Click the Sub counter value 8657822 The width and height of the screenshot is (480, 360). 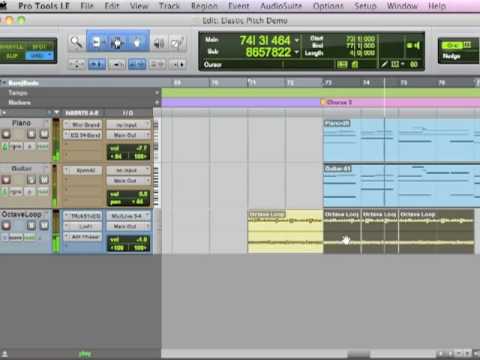268,52
